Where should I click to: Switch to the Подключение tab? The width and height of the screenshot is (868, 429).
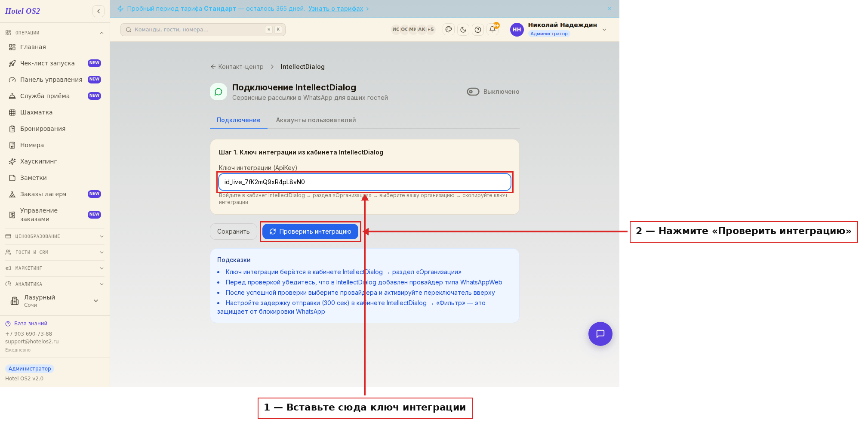pyautogui.click(x=239, y=120)
